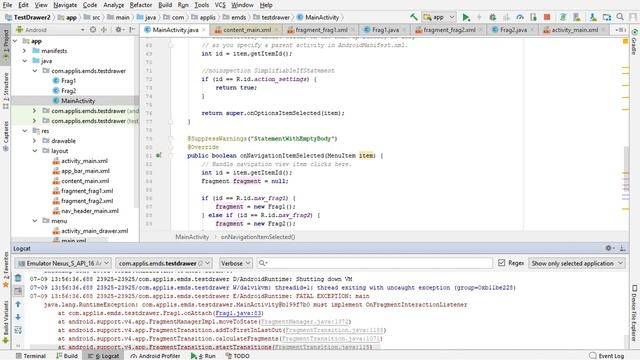The width and height of the screenshot is (640, 360).
Task: Click the red Stop button
Action: [x=547, y=17]
